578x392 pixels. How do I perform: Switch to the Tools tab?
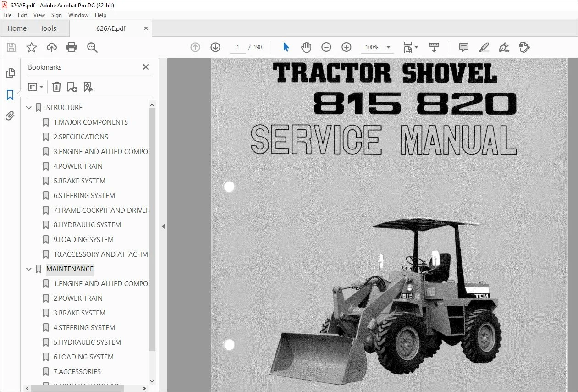tap(48, 28)
